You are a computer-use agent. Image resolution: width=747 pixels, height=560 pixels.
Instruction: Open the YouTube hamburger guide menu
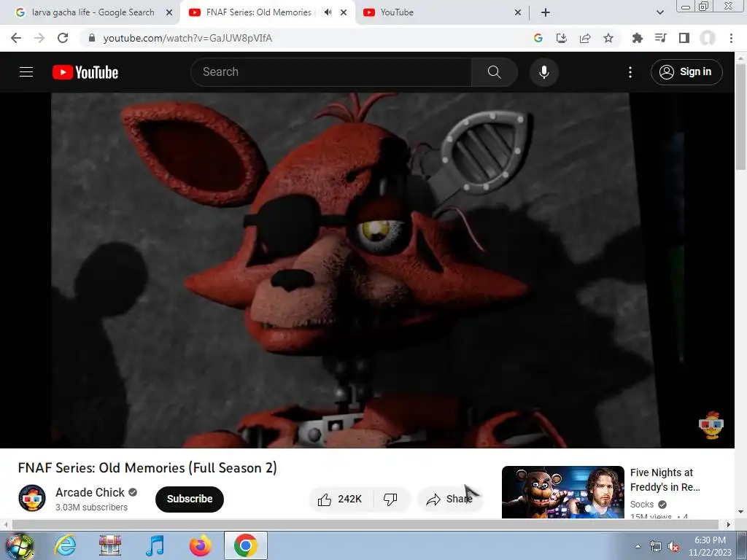pyautogui.click(x=26, y=72)
